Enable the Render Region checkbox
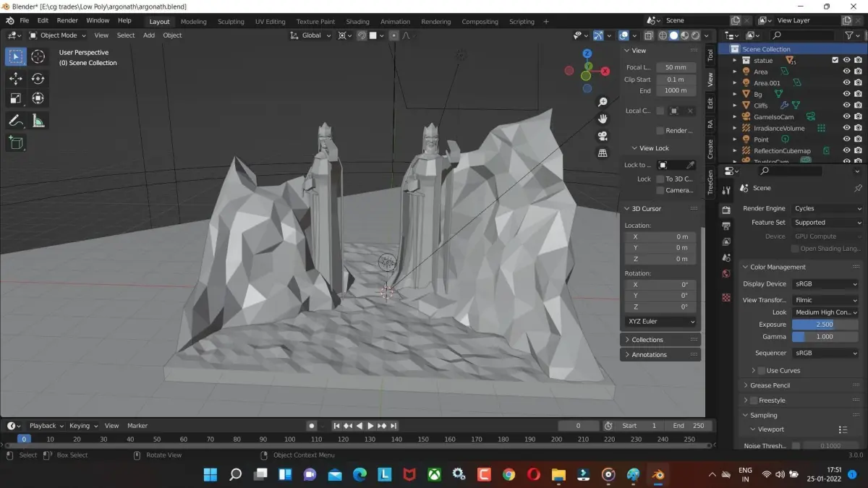This screenshot has height=488, width=868. tap(660, 131)
